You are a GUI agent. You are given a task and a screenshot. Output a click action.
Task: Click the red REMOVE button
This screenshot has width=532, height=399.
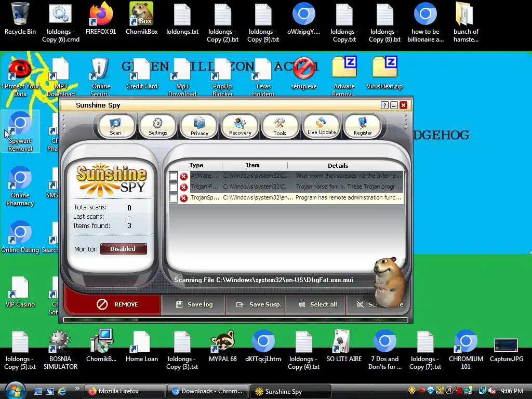click(x=113, y=304)
